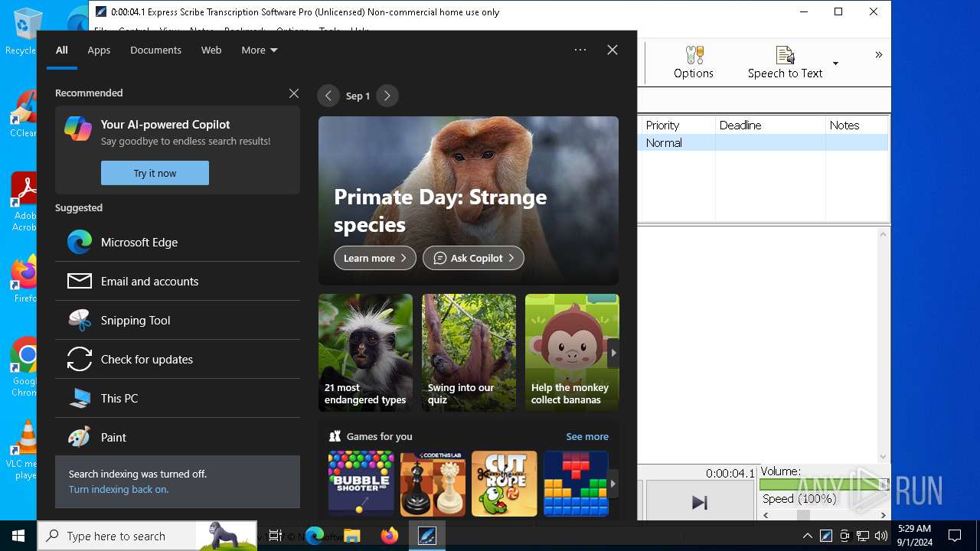Image resolution: width=980 pixels, height=551 pixels.
Task: Open Microsoft Edge from suggested list
Action: tap(178, 242)
